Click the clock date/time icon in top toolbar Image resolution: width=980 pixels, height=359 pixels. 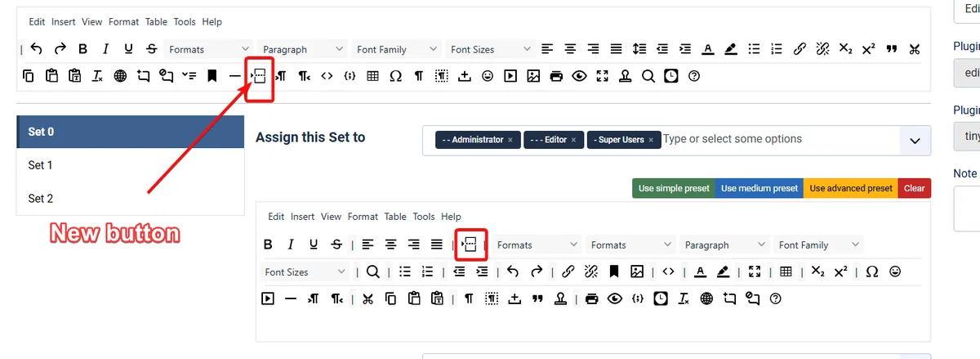pyautogui.click(x=670, y=76)
